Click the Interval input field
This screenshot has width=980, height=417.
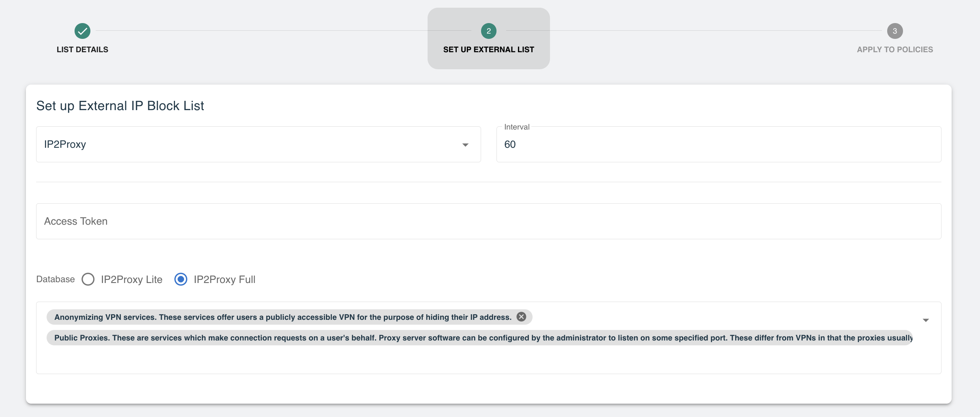pos(719,145)
